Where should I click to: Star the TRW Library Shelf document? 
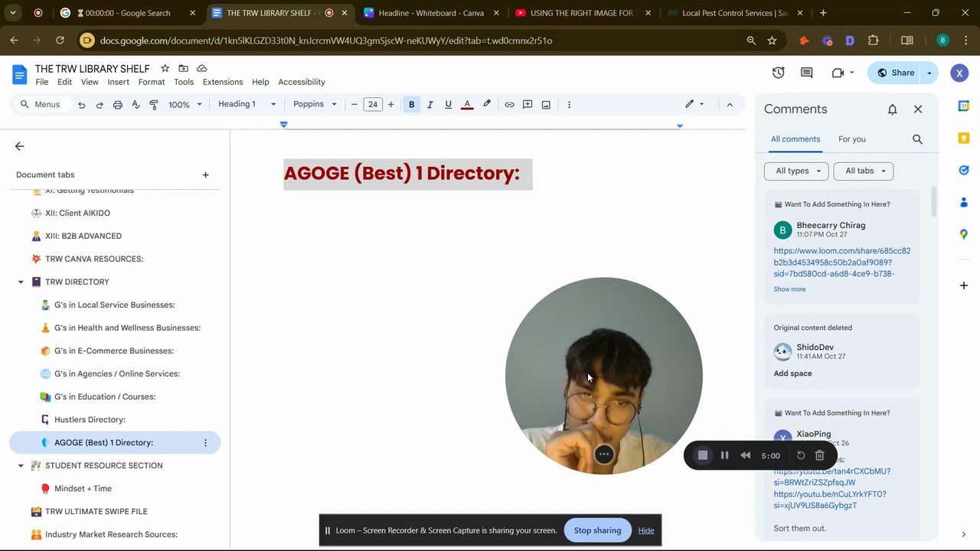(x=165, y=69)
